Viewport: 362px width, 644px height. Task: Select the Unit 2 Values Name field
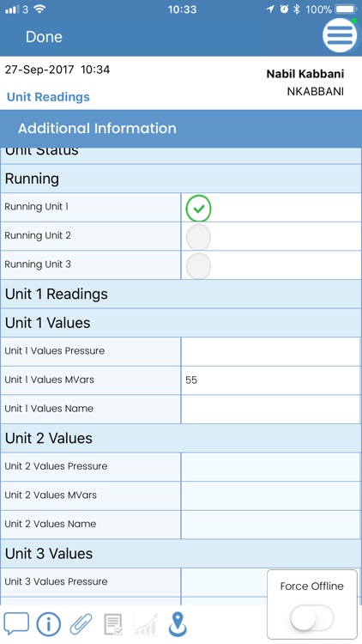coord(271,525)
